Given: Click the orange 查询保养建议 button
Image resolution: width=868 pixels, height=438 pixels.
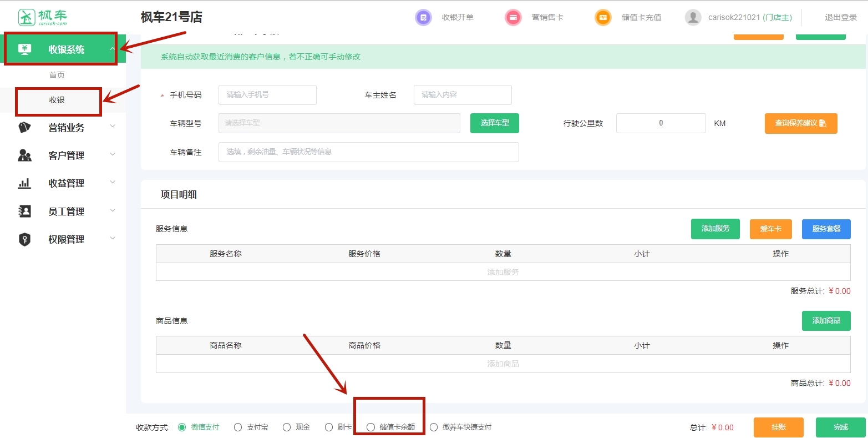Looking at the screenshot, I should click(x=800, y=123).
